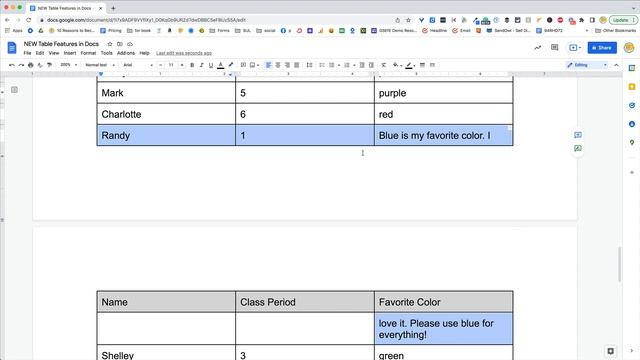Click the spelling and grammar check icon
This screenshot has width=640, height=360.
40,65
